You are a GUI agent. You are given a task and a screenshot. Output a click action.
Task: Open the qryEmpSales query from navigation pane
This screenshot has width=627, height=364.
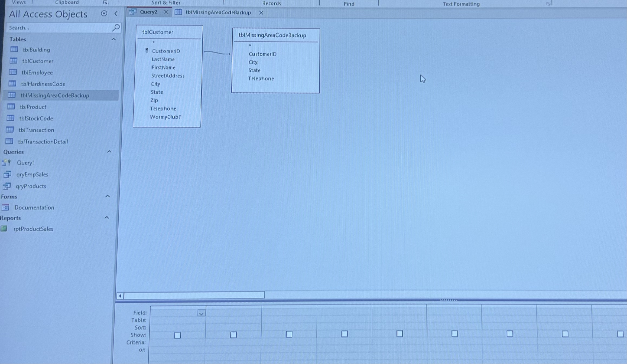(x=32, y=174)
